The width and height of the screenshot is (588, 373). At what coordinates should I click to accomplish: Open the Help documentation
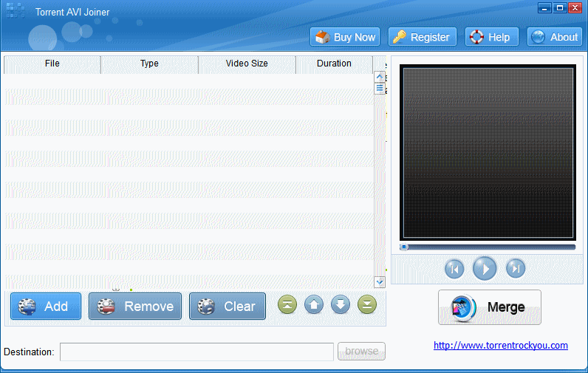490,37
